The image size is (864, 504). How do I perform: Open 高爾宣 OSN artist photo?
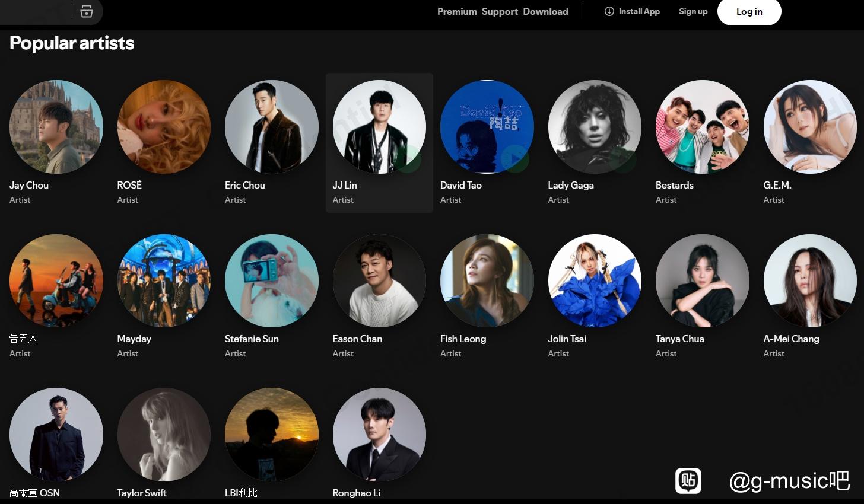tap(56, 435)
